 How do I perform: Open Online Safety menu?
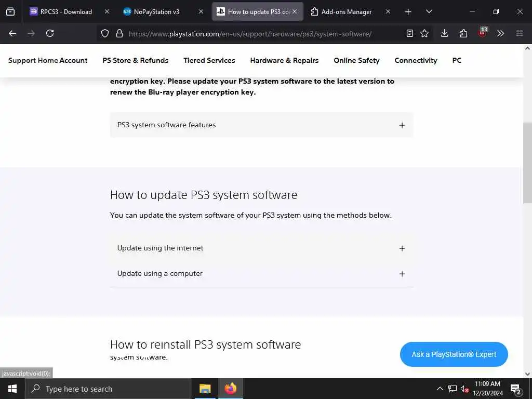click(356, 60)
